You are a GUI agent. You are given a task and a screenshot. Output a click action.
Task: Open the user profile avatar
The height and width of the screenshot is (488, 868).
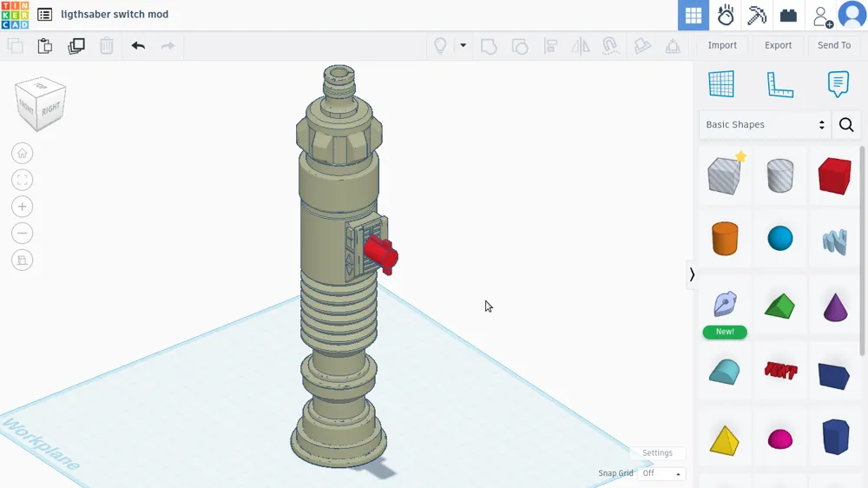[852, 15]
